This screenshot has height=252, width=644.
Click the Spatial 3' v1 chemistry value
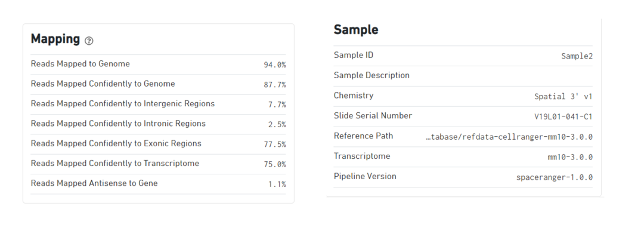click(563, 96)
